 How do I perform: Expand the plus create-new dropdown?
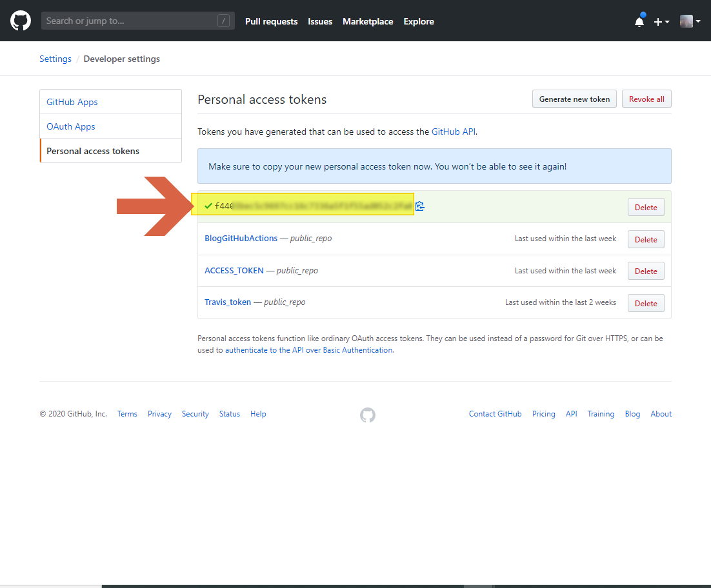661,22
